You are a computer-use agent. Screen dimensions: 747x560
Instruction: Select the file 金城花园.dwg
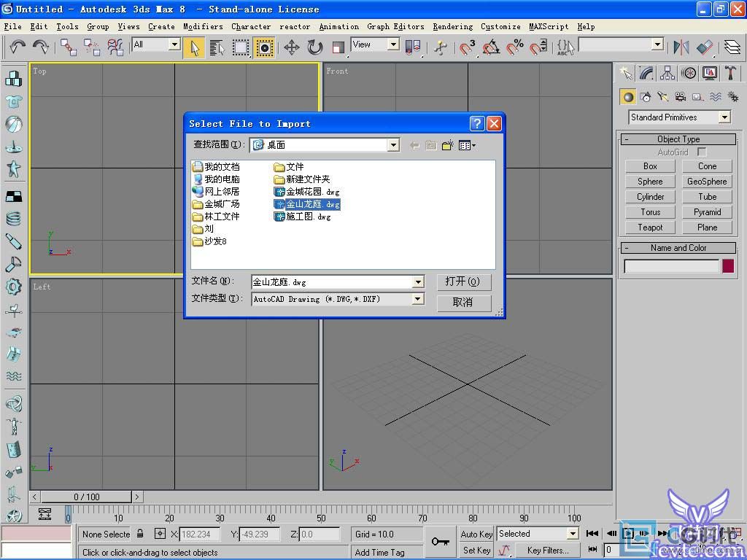point(307,192)
